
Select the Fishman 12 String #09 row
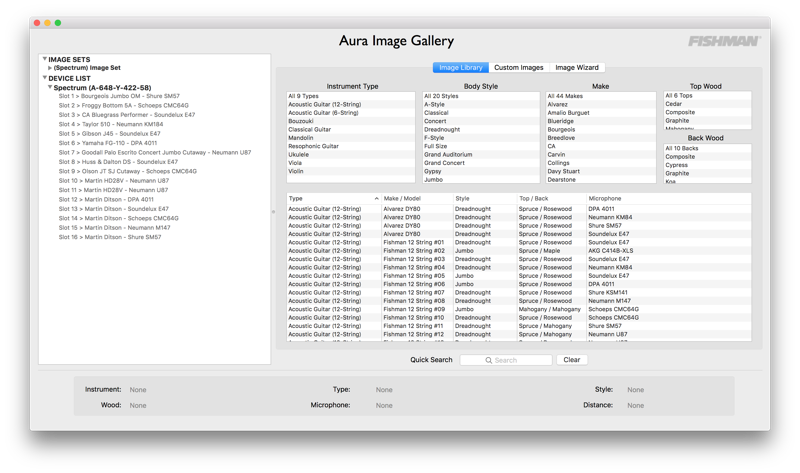[x=519, y=309]
